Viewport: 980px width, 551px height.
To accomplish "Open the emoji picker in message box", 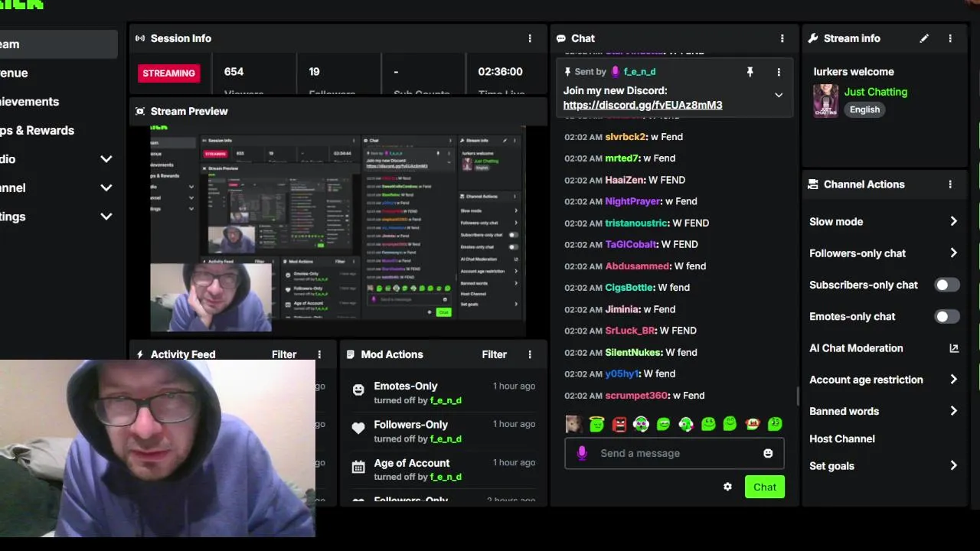I will (768, 453).
